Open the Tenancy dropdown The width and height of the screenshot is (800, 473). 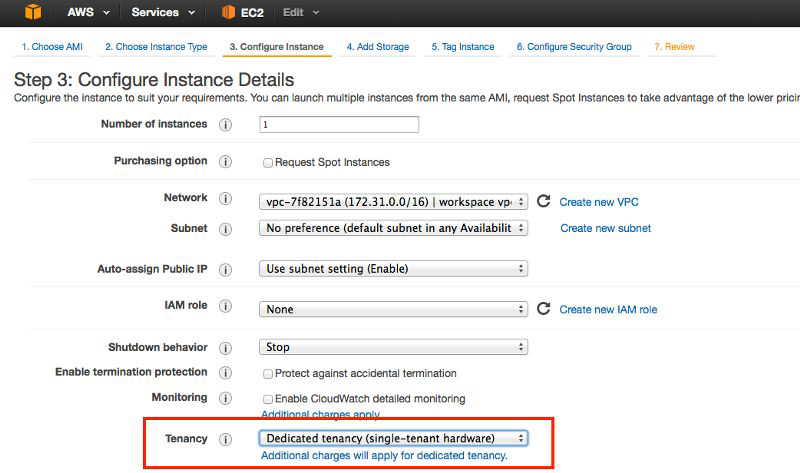(x=393, y=438)
